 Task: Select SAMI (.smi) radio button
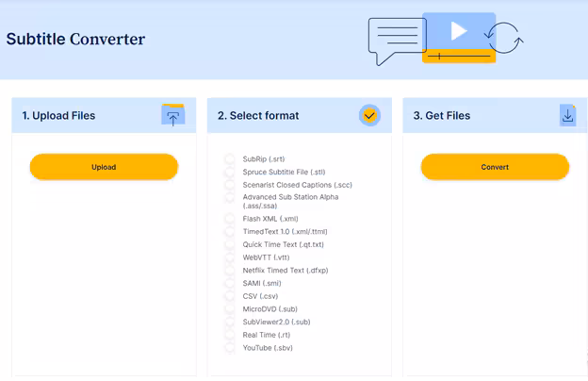(230, 283)
